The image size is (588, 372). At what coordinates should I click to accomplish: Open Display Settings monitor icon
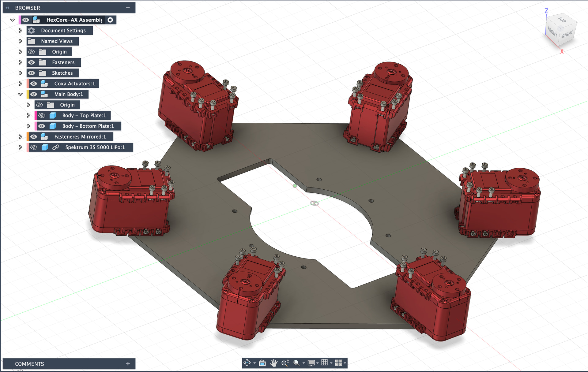pos(311,363)
